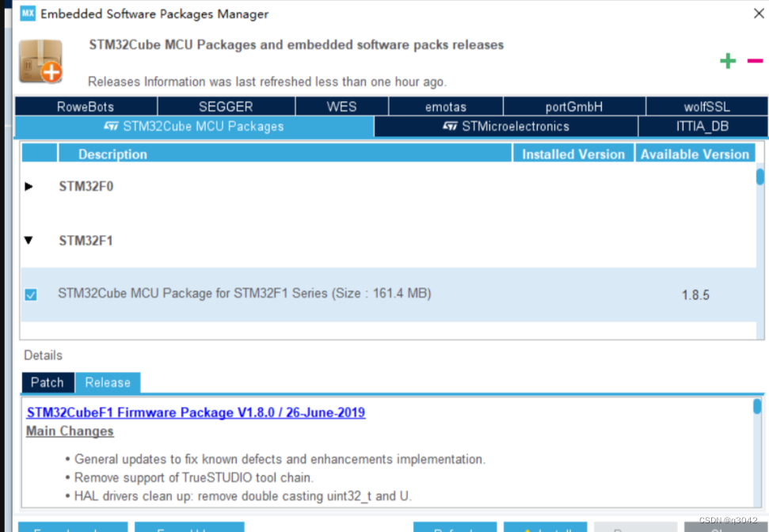Select the wolfSSL tab
The image size is (769, 532).
tap(706, 106)
